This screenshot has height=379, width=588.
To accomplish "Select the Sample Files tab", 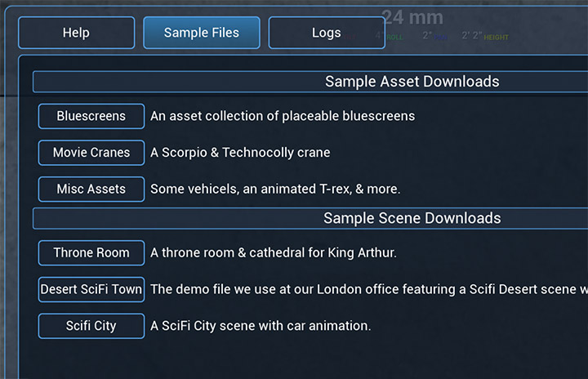I will point(202,33).
